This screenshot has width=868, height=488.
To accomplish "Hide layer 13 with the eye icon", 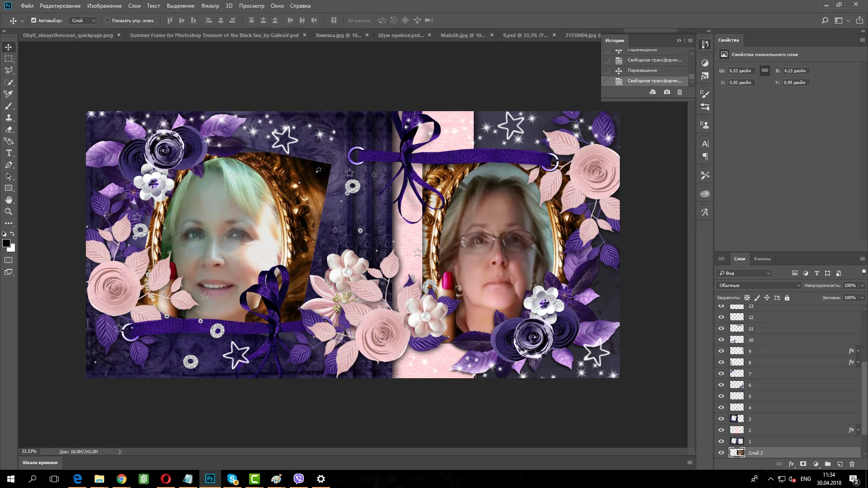I will tap(721, 306).
